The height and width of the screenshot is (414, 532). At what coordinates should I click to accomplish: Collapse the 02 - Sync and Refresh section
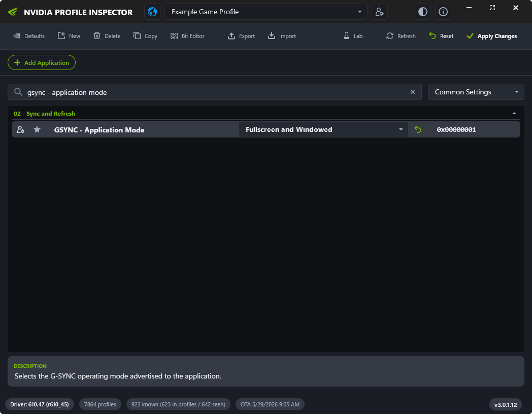514,114
